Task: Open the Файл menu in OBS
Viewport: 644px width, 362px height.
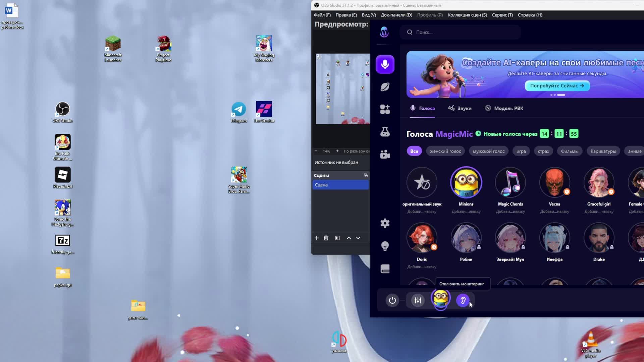Action: (x=322, y=15)
